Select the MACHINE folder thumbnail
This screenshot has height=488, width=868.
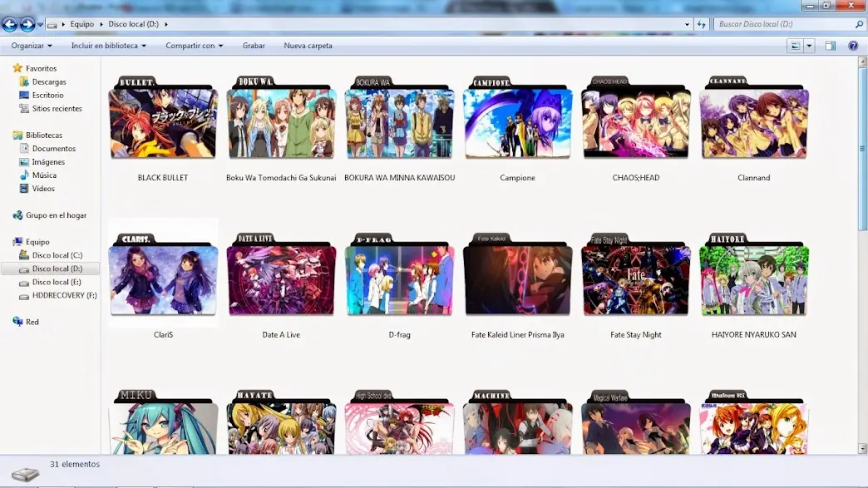point(518,421)
